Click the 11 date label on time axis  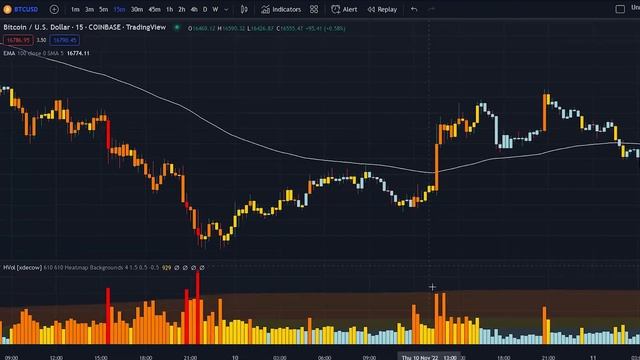(x=593, y=358)
